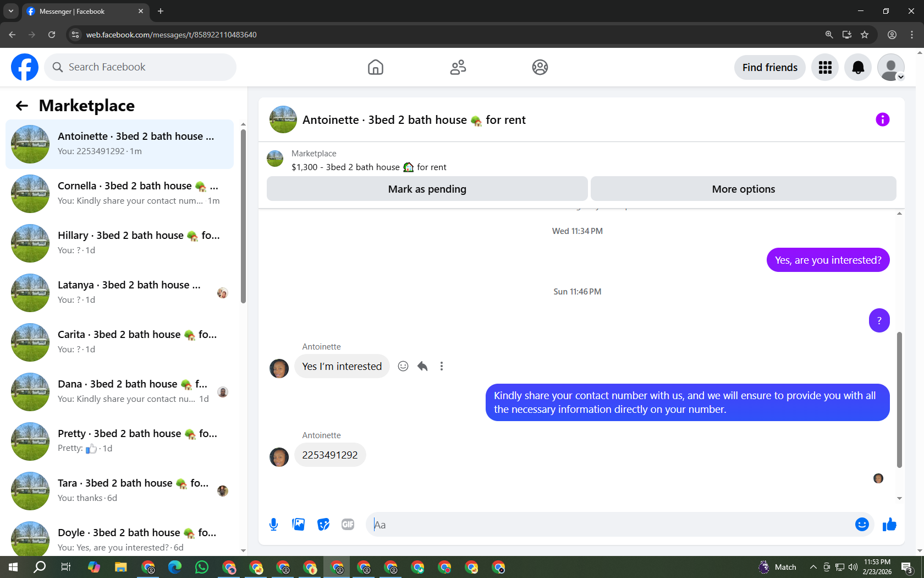The height and width of the screenshot is (578, 924).
Task: Attach a photo using the image icon
Action: tap(299, 525)
